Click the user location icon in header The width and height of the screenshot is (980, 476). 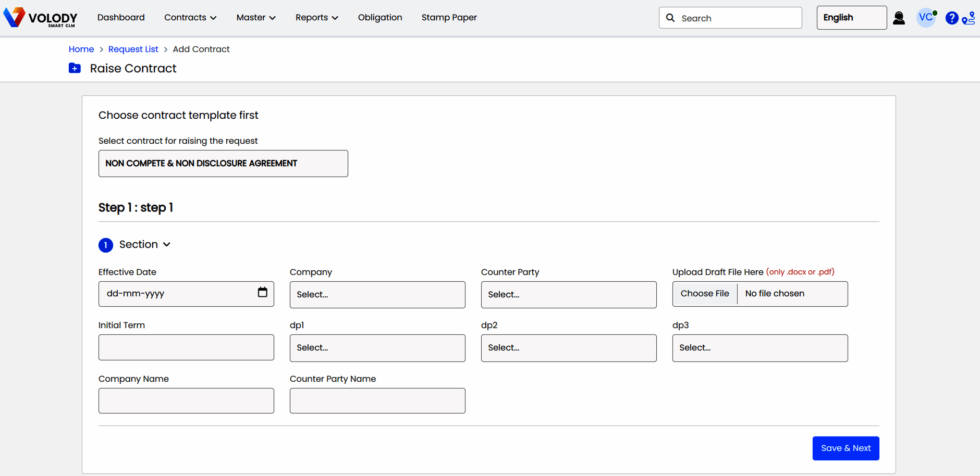pyautogui.click(x=969, y=18)
